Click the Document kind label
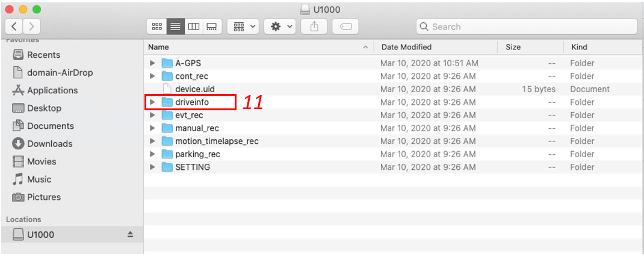 pos(590,89)
